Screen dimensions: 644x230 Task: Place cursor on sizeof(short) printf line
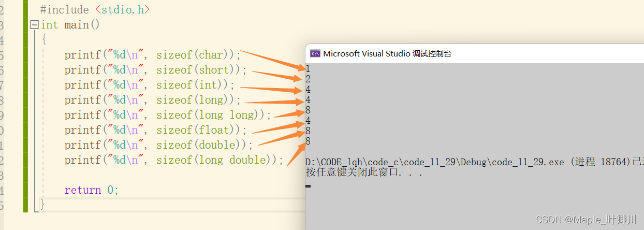[x=156, y=70]
